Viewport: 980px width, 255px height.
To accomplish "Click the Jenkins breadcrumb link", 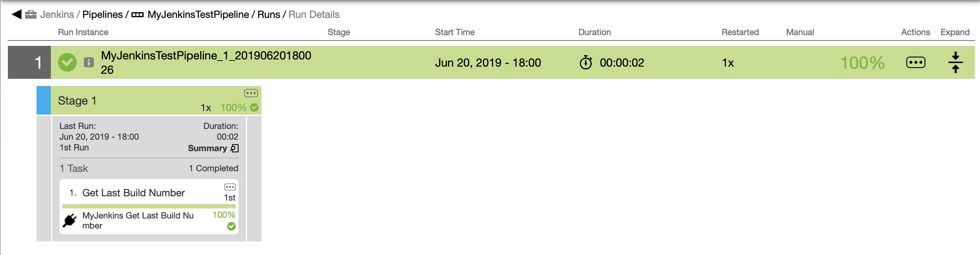I will [x=57, y=14].
